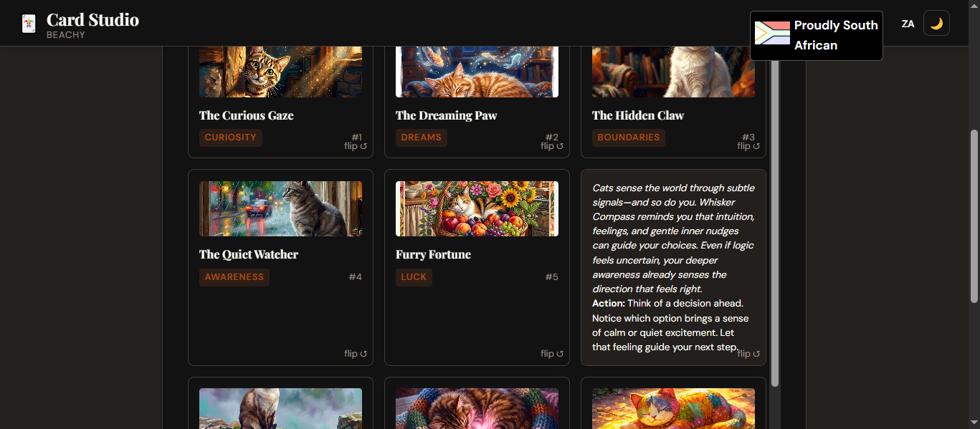Viewport: 980px width, 429px height.
Task: Flip The Quiet Watcher card
Action: coord(356,354)
